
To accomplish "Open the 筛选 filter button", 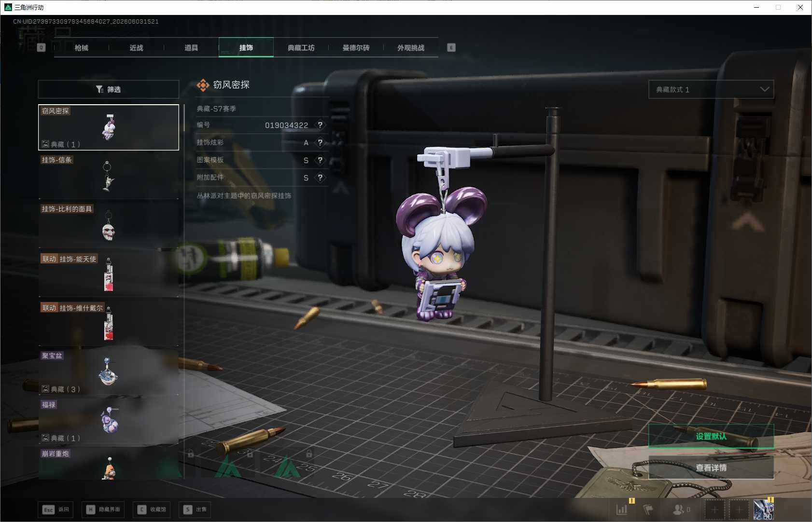I will pos(109,89).
